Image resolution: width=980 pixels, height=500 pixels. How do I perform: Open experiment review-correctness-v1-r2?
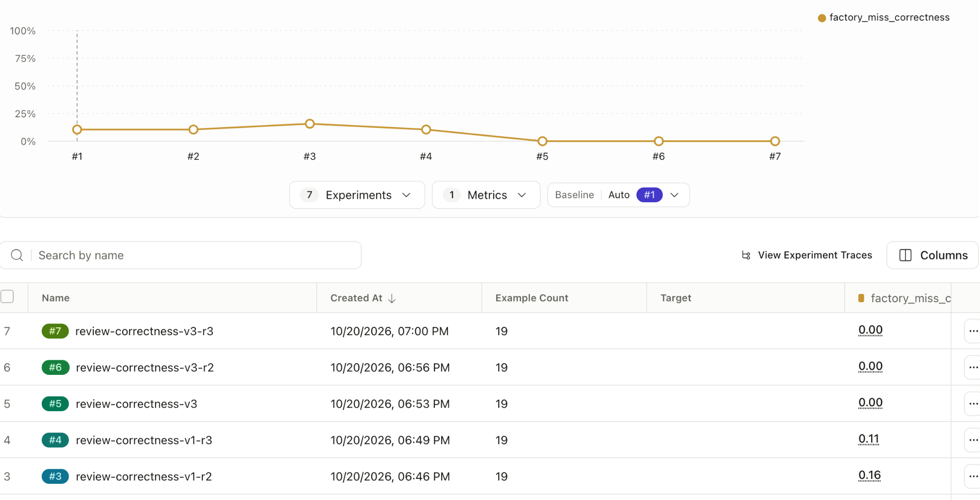coord(144,476)
